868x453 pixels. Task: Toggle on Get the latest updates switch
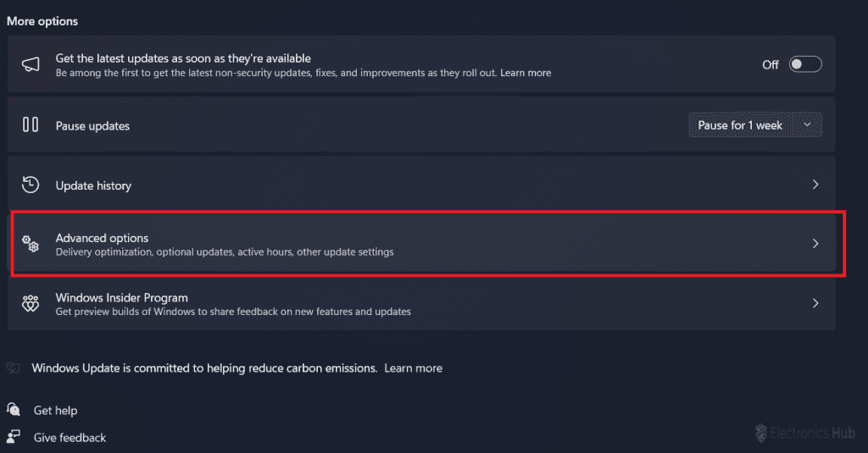pyautogui.click(x=804, y=64)
